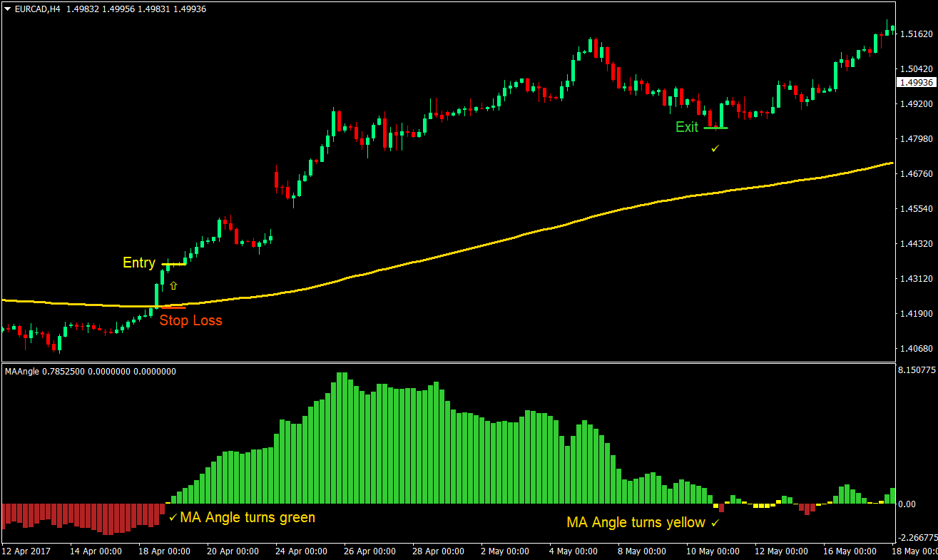
Task: Select the red Stop Loss line marker
Action: coord(173,307)
